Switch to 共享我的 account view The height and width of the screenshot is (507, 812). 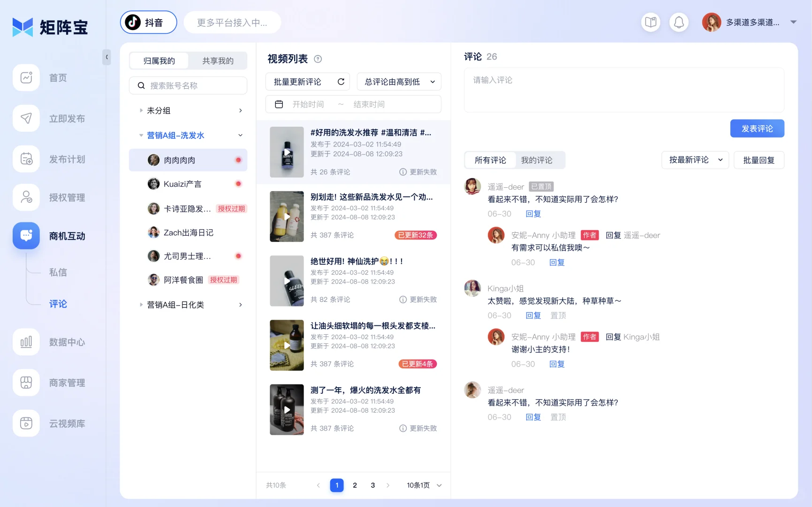[x=217, y=61]
